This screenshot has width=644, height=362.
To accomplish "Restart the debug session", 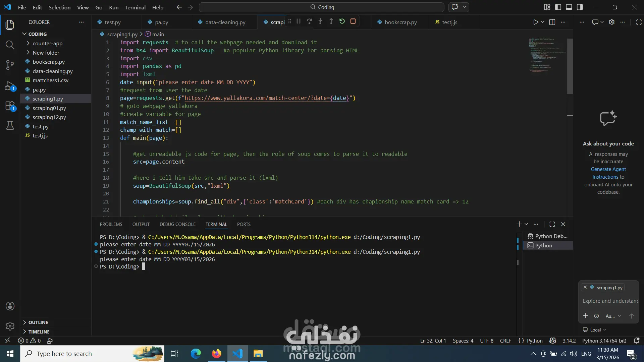I will pos(342,21).
